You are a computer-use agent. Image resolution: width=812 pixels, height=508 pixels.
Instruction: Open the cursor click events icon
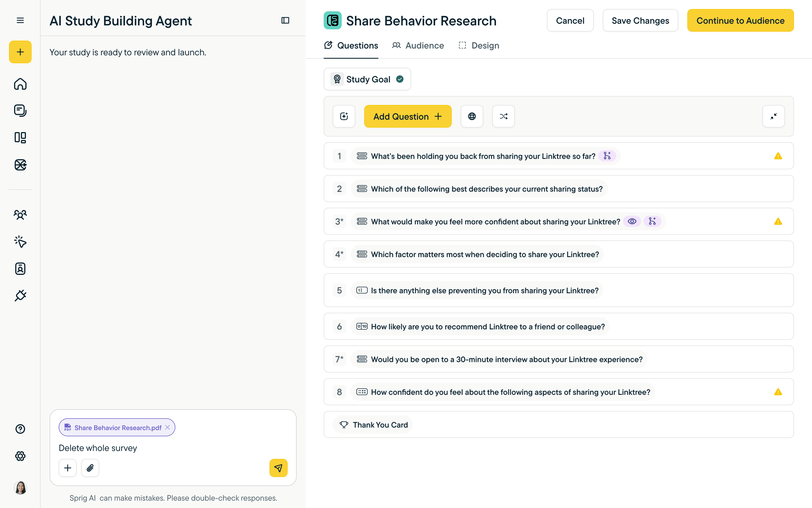coord(20,242)
